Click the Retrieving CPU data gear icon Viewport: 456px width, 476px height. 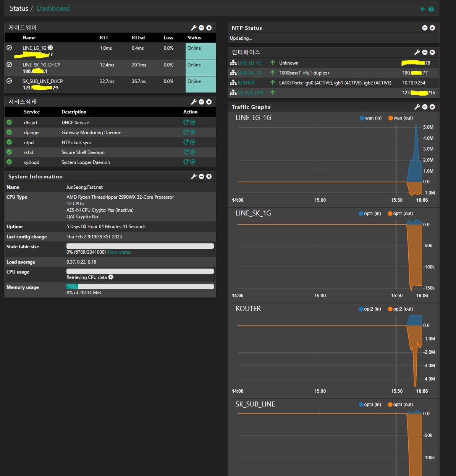point(111,277)
